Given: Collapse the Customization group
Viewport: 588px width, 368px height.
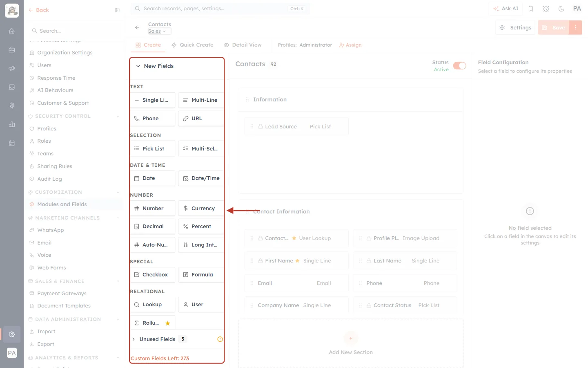Looking at the screenshot, I should click(x=118, y=192).
